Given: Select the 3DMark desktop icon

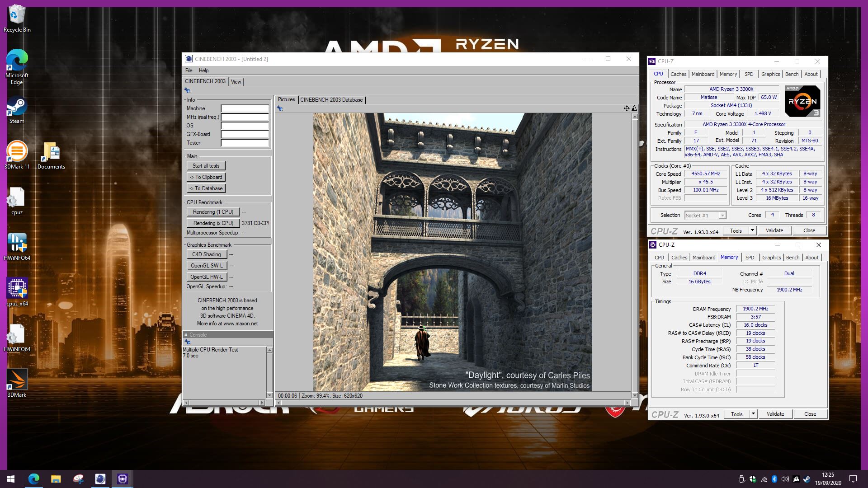Looking at the screenshot, I should coord(17,383).
